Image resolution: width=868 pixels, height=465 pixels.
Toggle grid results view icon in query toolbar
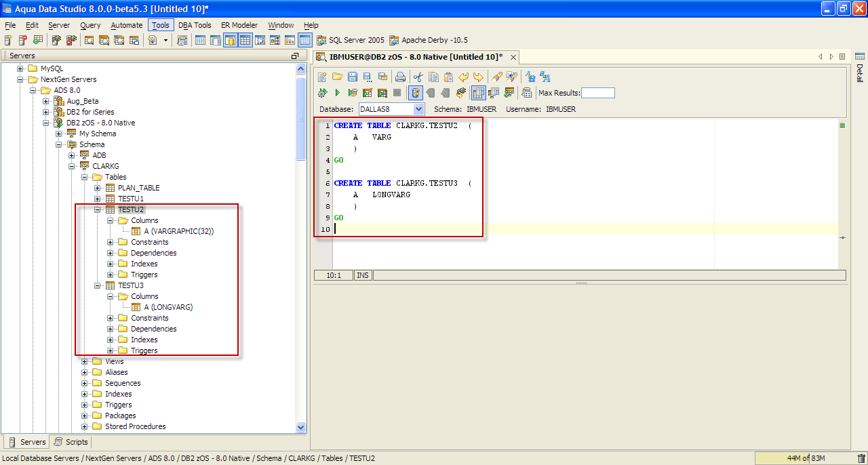[479, 92]
